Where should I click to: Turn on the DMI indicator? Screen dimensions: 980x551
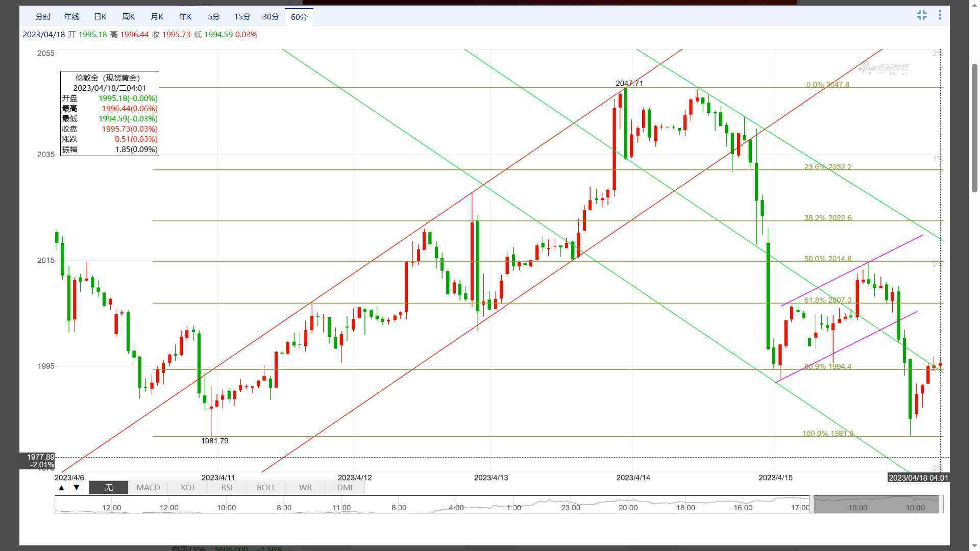click(x=345, y=488)
